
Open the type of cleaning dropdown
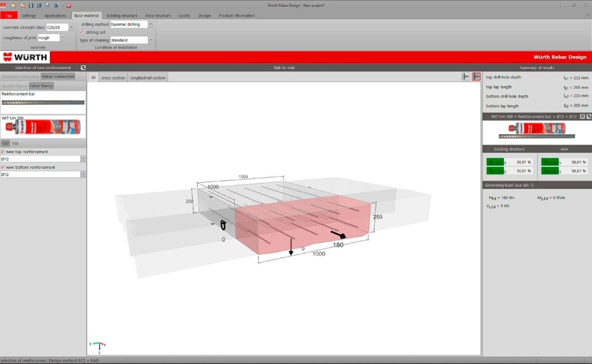point(150,40)
